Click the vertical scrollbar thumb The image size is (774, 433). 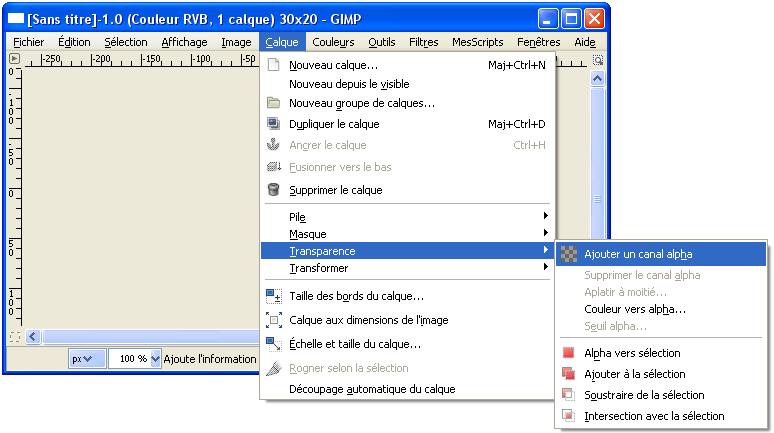pyautogui.click(x=597, y=199)
